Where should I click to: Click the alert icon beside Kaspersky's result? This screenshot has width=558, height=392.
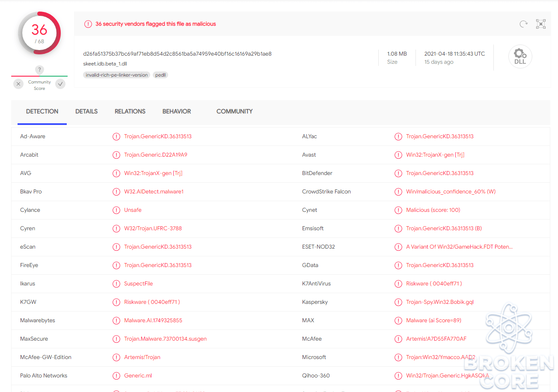(x=398, y=302)
